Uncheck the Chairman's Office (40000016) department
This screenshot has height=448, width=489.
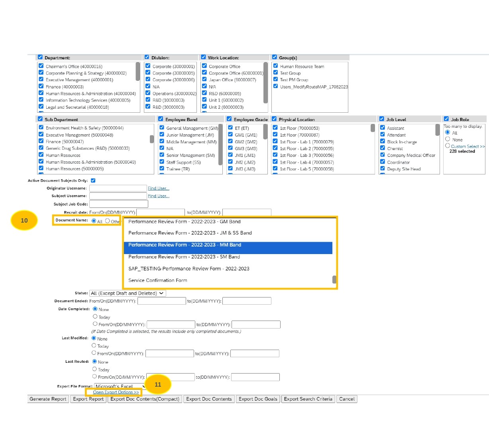[41, 66]
